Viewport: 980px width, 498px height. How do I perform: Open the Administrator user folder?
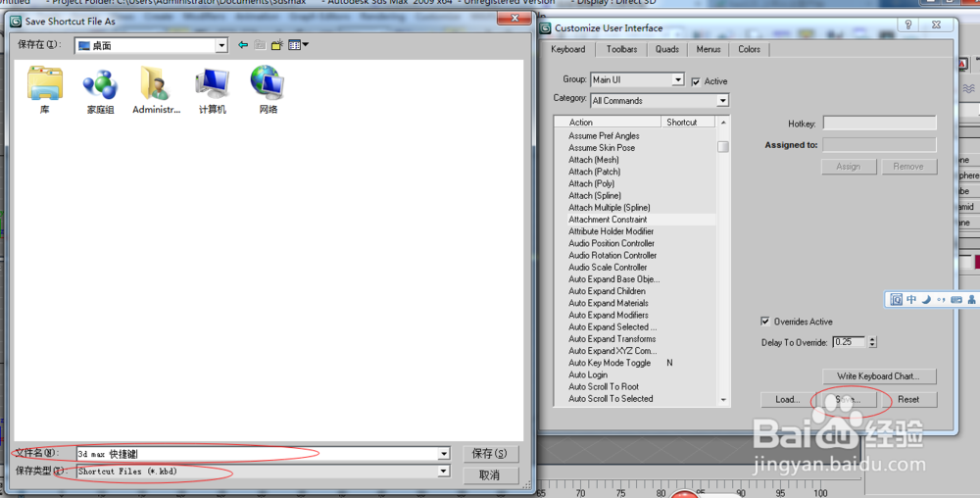[156, 90]
